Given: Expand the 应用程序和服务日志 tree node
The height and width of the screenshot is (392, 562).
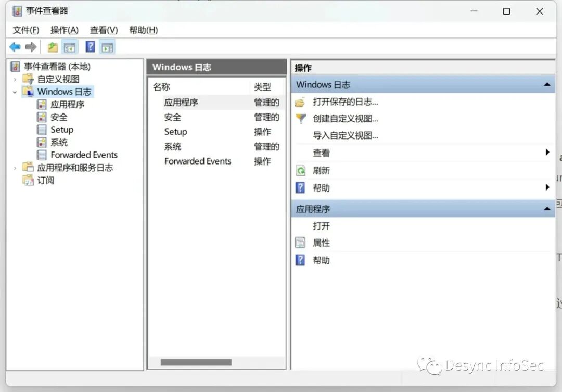Looking at the screenshot, I should 15,168.
